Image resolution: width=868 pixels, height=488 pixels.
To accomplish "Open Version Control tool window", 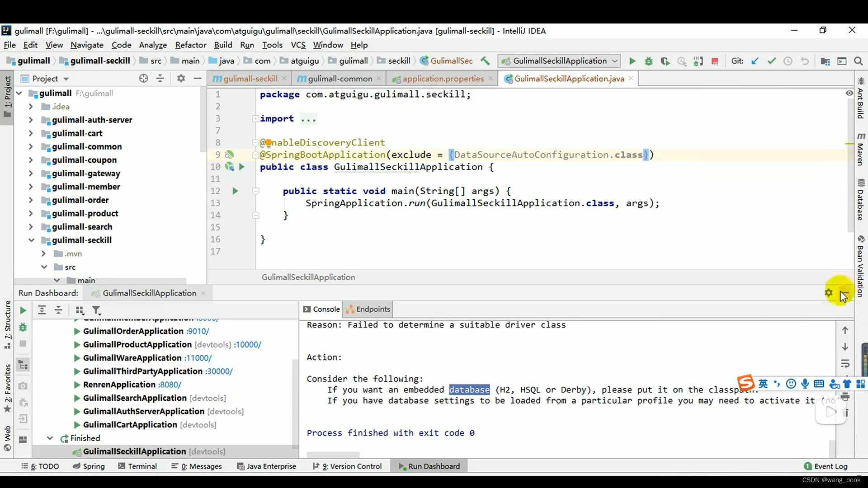I will (347, 466).
